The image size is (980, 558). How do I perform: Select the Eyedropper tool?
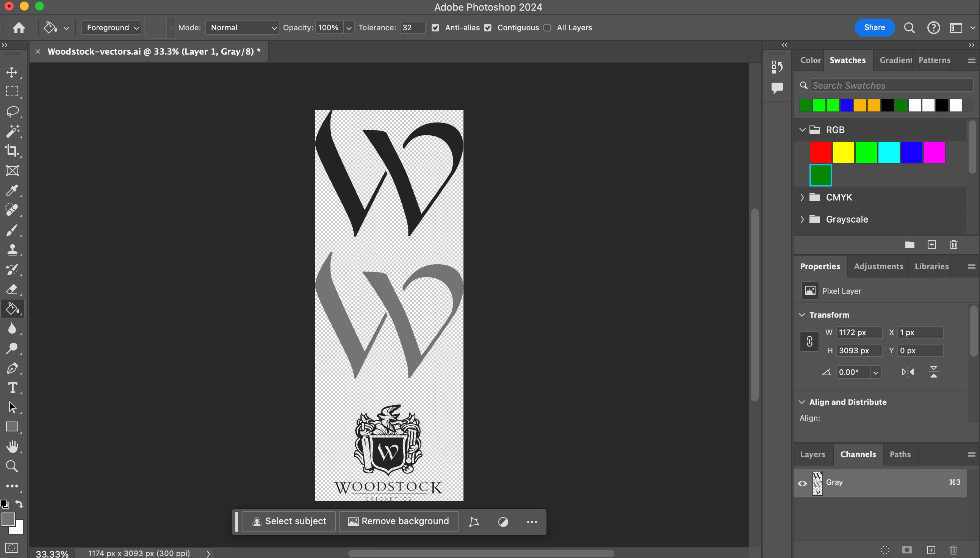12,190
